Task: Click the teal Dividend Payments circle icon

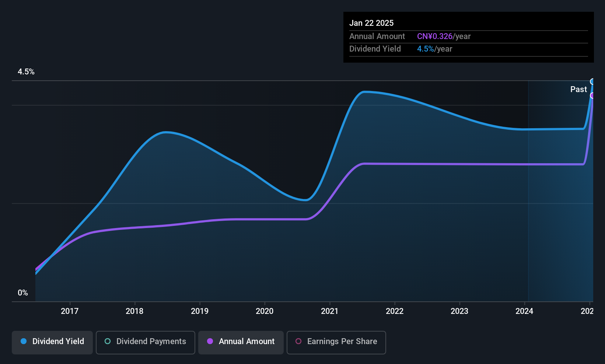Action: pos(107,342)
